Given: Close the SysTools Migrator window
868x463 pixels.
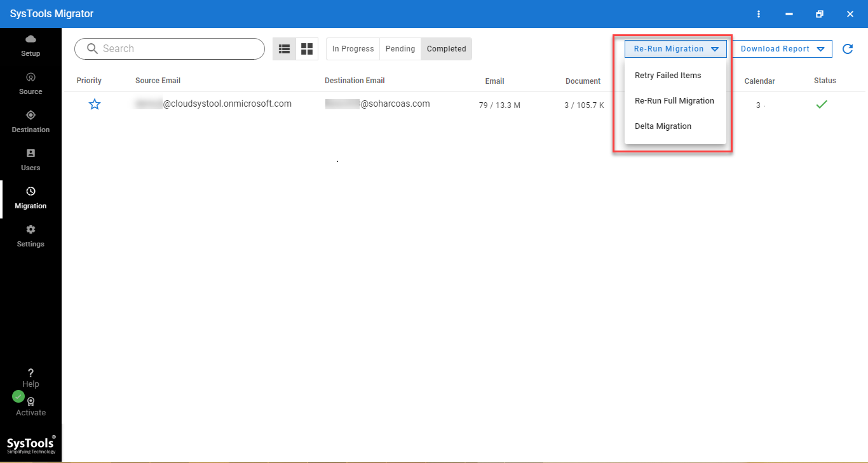Looking at the screenshot, I should [x=850, y=14].
